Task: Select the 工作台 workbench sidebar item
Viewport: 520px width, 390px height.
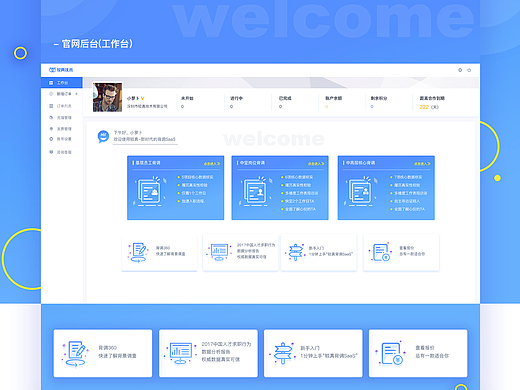Action: 62,83
